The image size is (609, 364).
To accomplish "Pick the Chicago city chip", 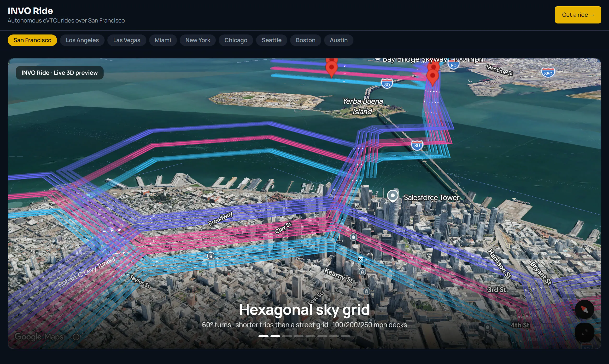I will 236,40.
